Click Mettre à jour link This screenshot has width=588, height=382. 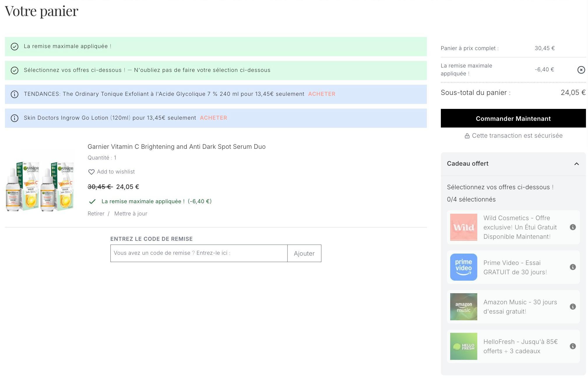[x=131, y=214]
